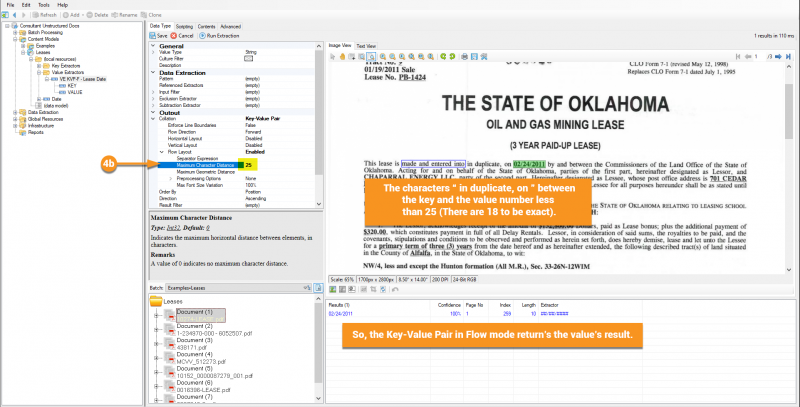
Task: Open the Tools menu
Action: (x=44, y=5)
